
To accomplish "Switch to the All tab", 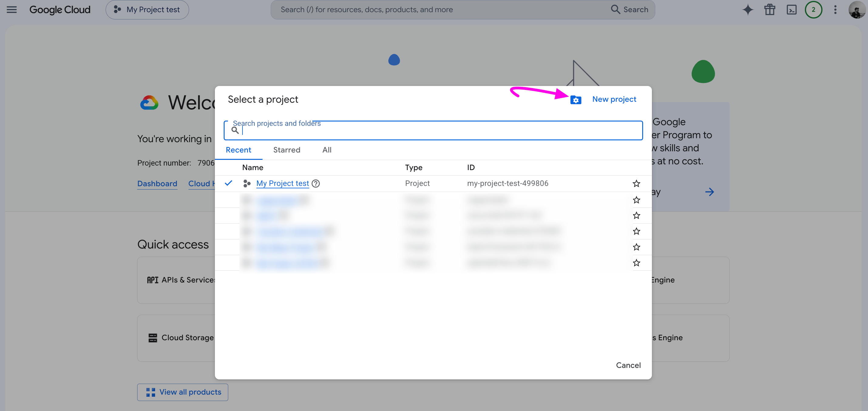I will pos(327,150).
